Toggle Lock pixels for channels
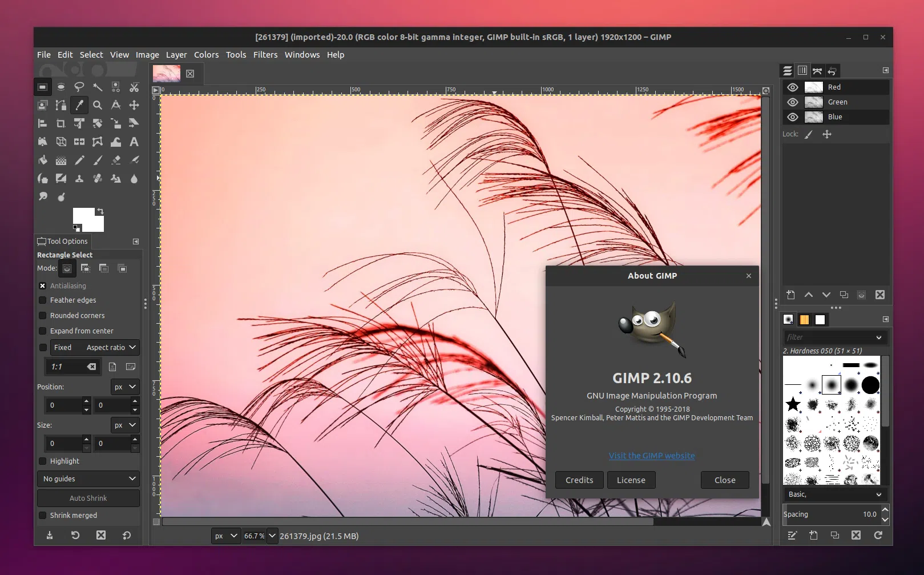This screenshot has width=924, height=575. [x=808, y=135]
